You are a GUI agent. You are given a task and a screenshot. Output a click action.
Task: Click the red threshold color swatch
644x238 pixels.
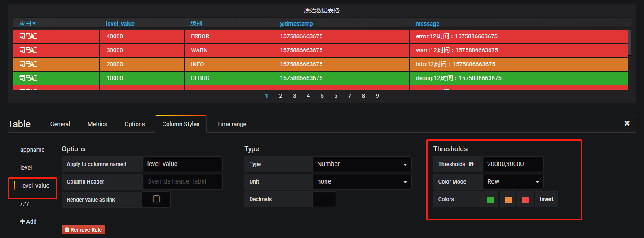525,200
